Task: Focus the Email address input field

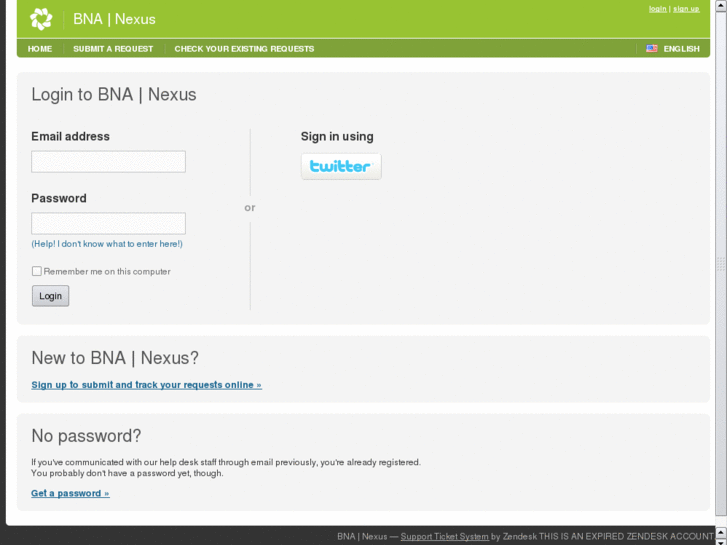Action: [x=108, y=161]
